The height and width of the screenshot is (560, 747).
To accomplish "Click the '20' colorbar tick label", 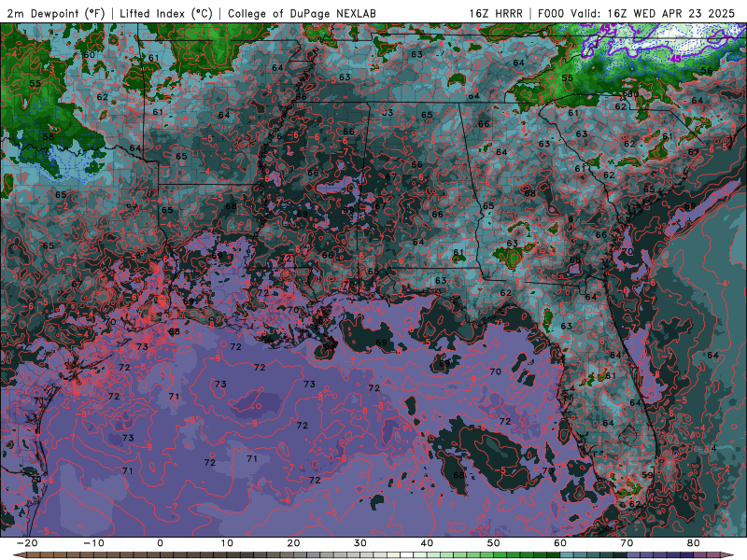I will (293, 543).
